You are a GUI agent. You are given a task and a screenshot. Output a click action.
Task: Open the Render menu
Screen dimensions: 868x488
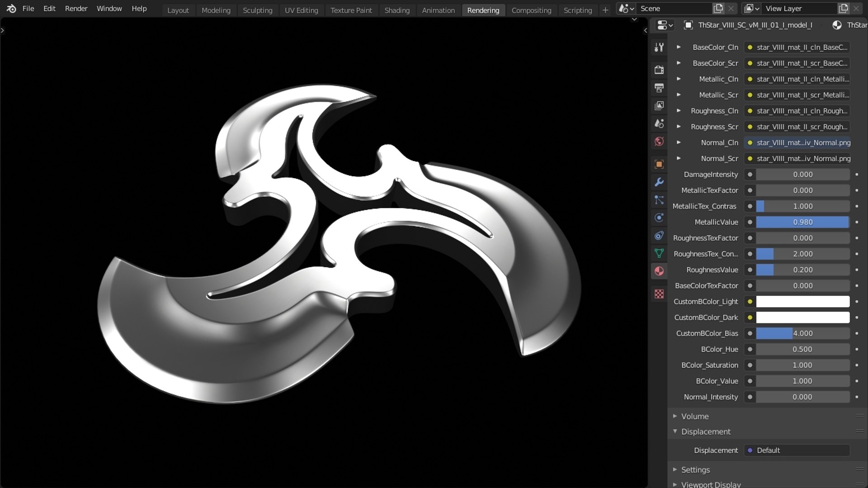click(x=76, y=9)
